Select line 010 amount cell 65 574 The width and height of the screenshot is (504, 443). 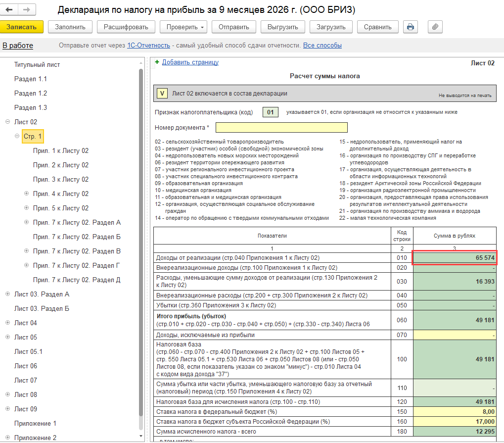[455, 258]
